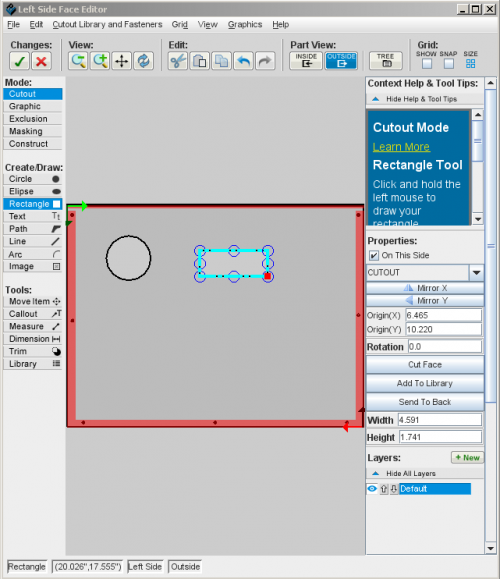Cut selection with the scissors icon
Image resolution: width=500 pixels, height=579 pixels.
[178, 61]
